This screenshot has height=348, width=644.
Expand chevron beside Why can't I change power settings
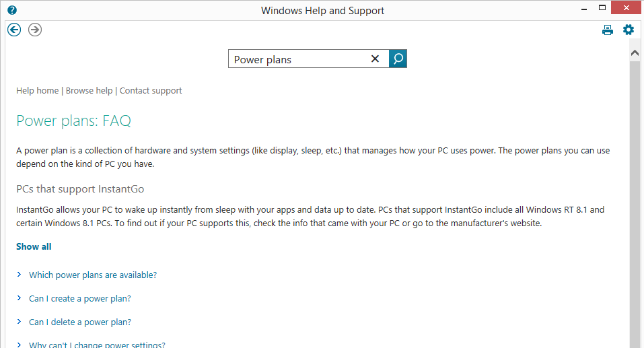tap(19, 345)
